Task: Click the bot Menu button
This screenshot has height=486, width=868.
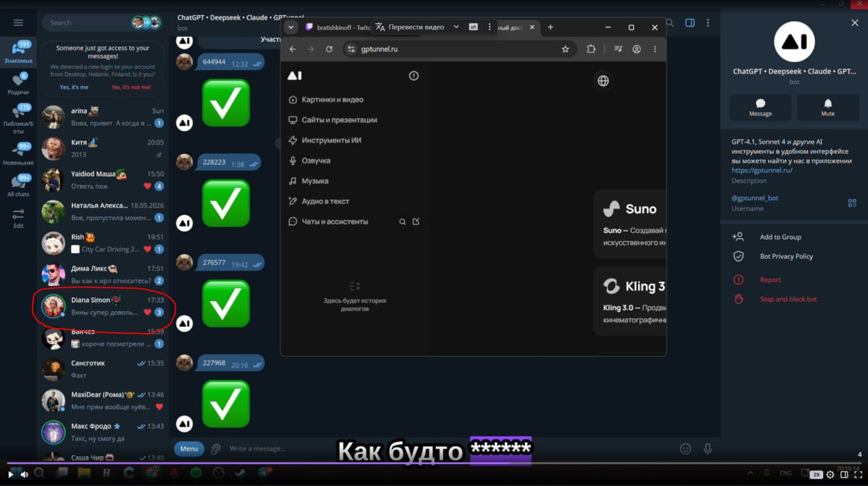Action: [189, 449]
